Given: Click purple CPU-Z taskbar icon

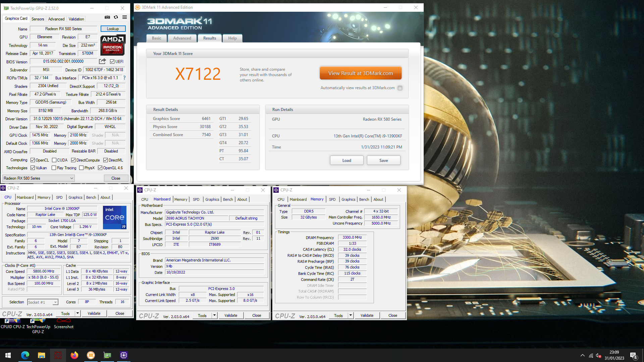Looking at the screenshot, I should click(124, 355).
